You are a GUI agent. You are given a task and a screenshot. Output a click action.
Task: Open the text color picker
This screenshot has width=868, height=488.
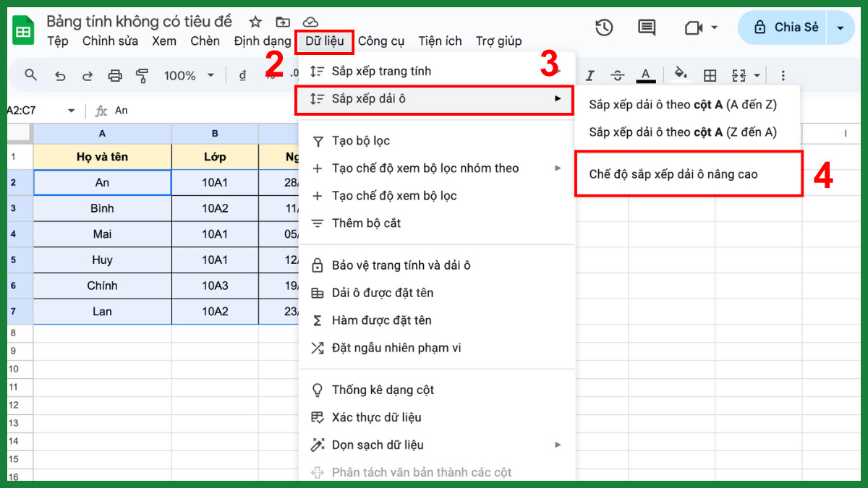[x=646, y=74]
